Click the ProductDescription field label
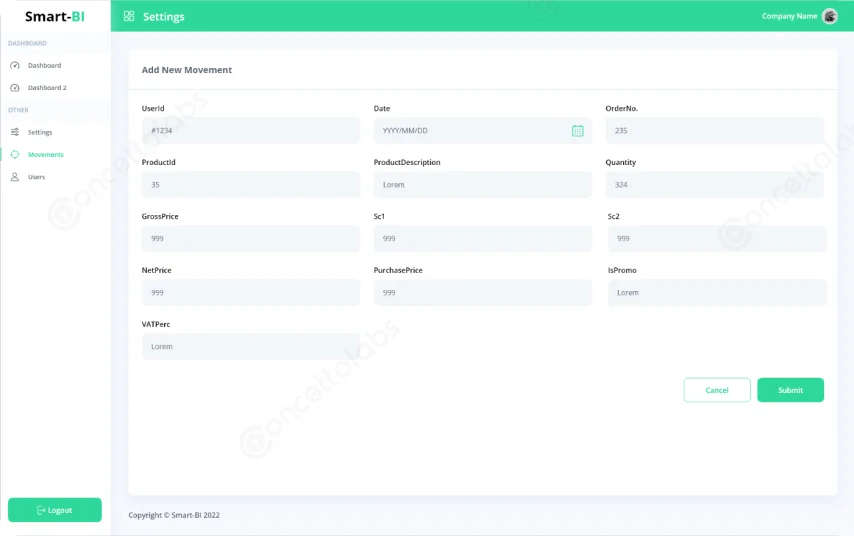The height and width of the screenshot is (536, 854). pos(407,162)
